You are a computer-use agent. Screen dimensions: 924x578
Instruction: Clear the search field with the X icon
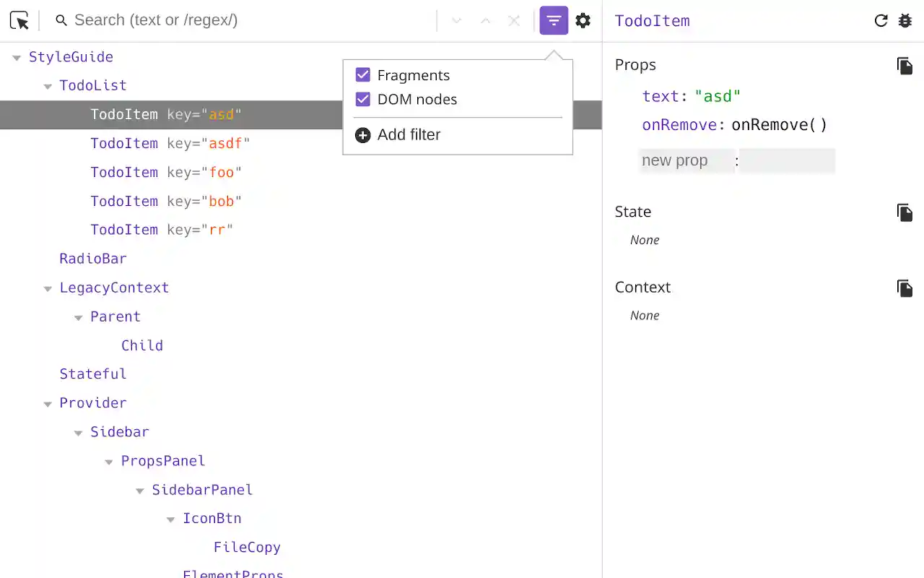click(x=514, y=20)
